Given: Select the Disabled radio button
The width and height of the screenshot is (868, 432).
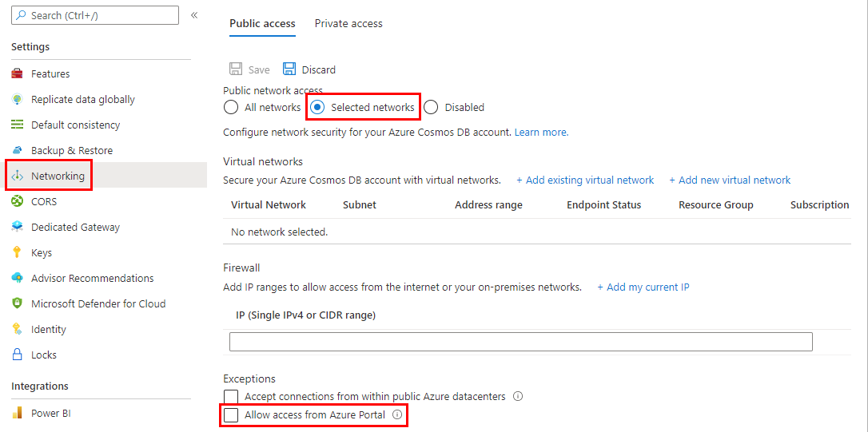Looking at the screenshot, I should (432, 107).
